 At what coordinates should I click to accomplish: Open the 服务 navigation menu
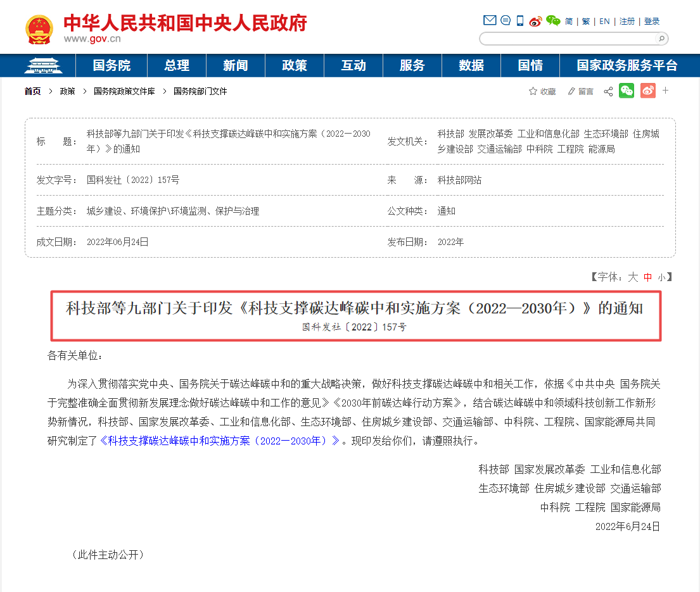tap(412, 65)
